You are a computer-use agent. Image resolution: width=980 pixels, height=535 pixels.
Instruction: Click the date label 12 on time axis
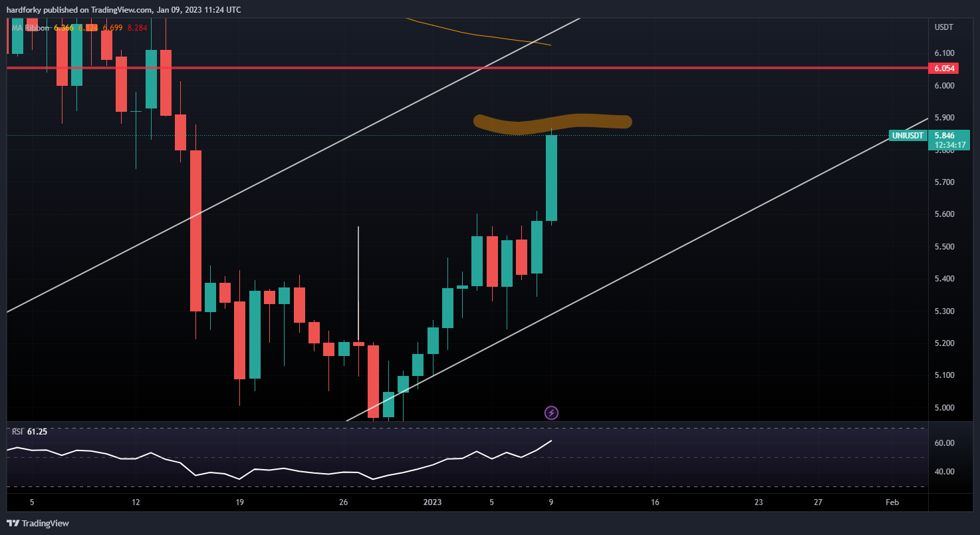pyautogui.click(x=136, y=502)
